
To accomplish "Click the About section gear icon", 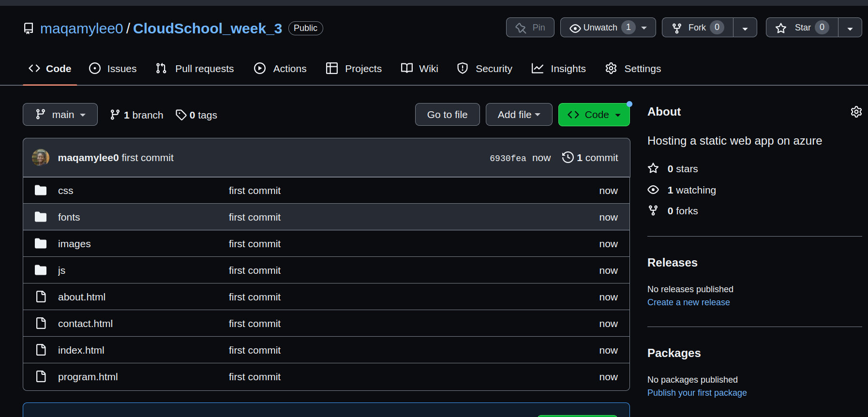I will click(856, 112).
